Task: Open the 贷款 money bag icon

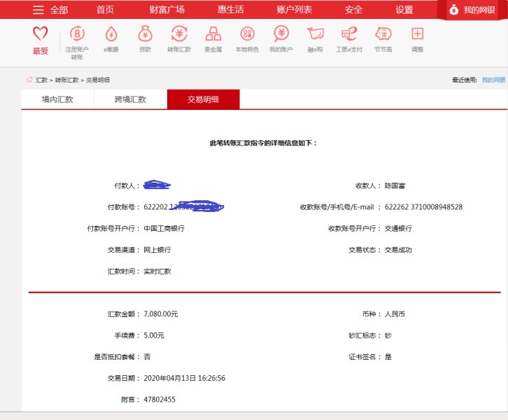Action: tap(145, 35)
